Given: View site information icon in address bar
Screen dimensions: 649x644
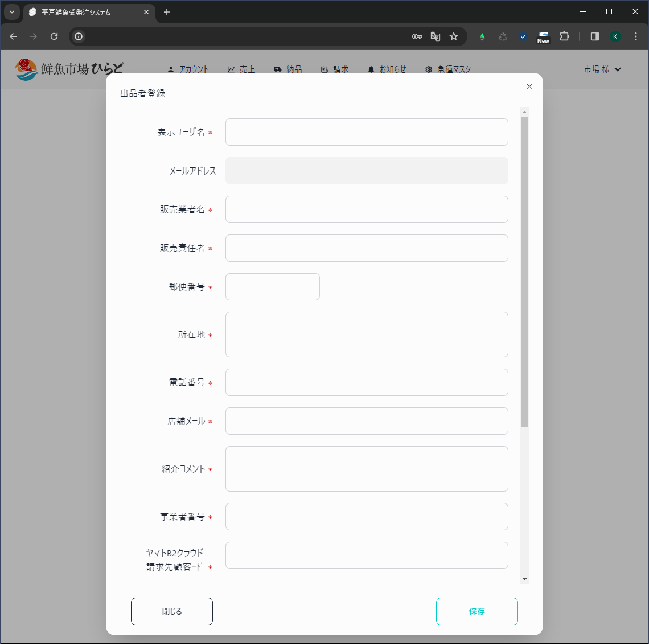Looking at the screenshot, I should [x=79, y=36].
